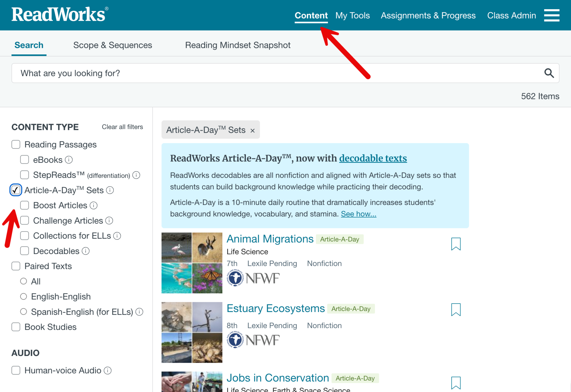Check the Paired Texts checkbox
Viewport: 571px width, 392px height.
[x=16, y=266]
